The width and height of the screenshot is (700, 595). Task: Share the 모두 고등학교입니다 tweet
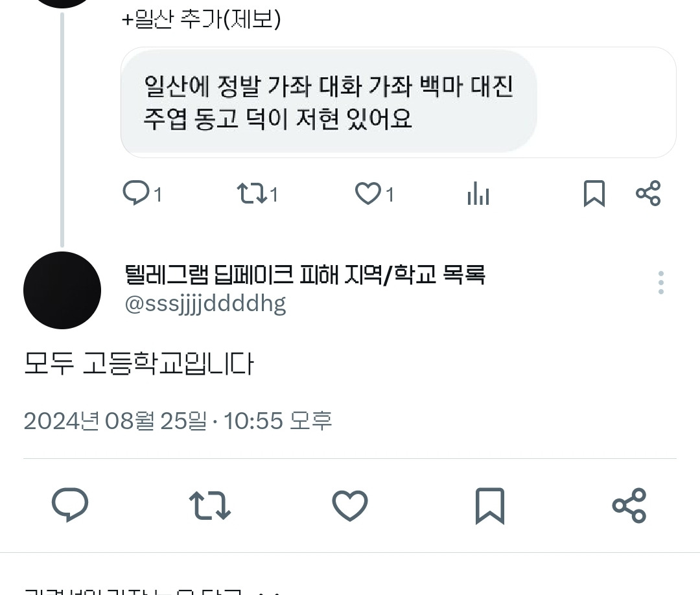[x=629, y=506]
